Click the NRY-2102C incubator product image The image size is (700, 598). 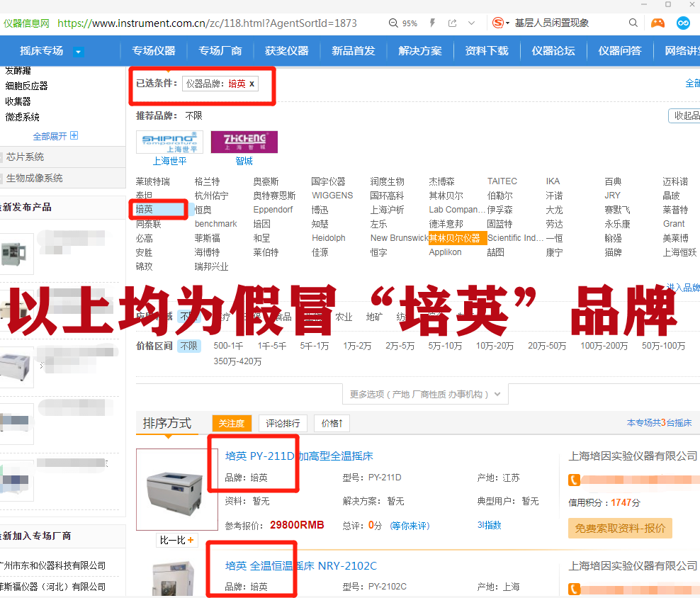[174, 579]
